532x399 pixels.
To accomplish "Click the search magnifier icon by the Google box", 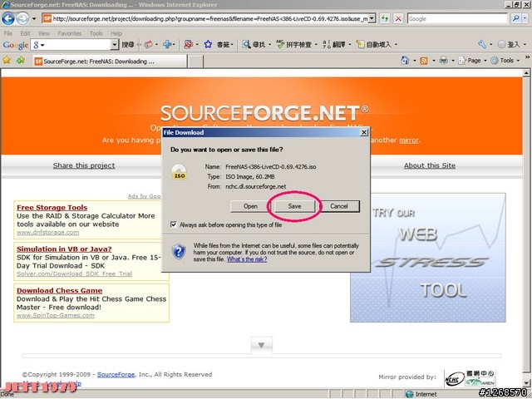I will coord(515,18).
